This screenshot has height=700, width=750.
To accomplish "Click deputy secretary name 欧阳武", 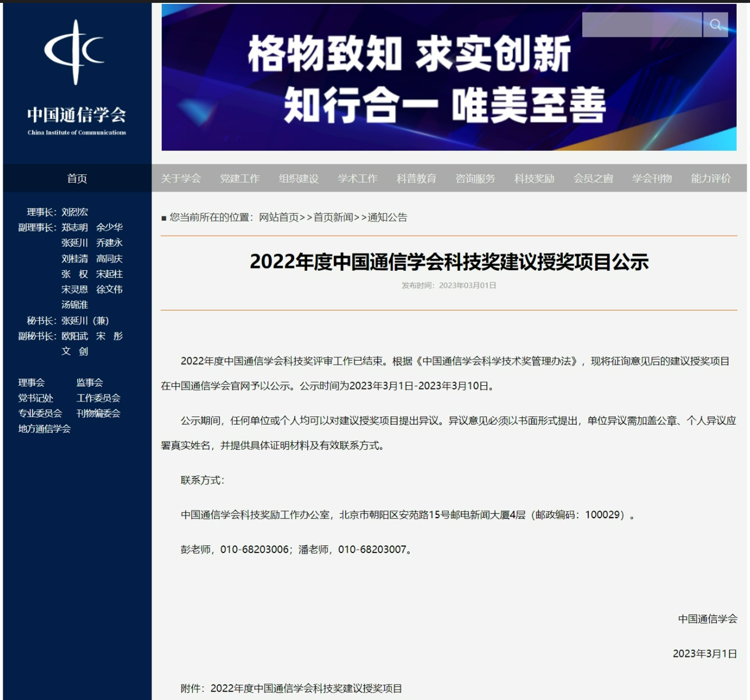I will 75,336.
